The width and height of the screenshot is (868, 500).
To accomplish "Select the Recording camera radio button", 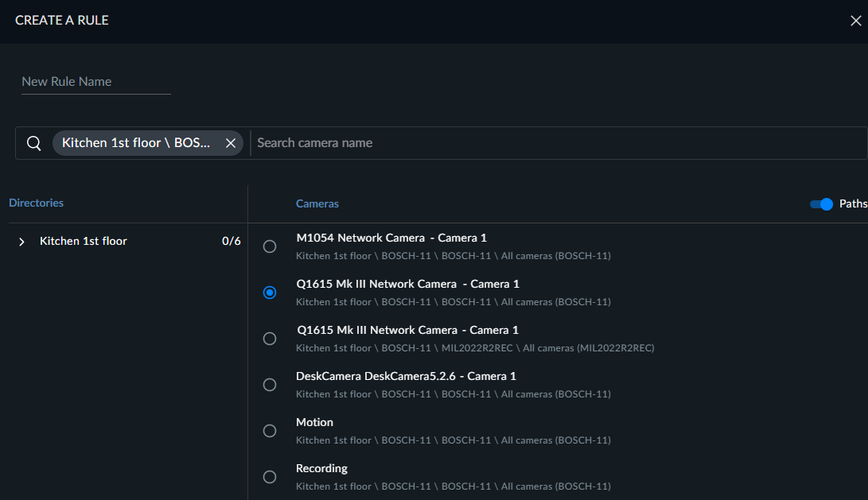I will pyautogui.click(x=270, y=477).
